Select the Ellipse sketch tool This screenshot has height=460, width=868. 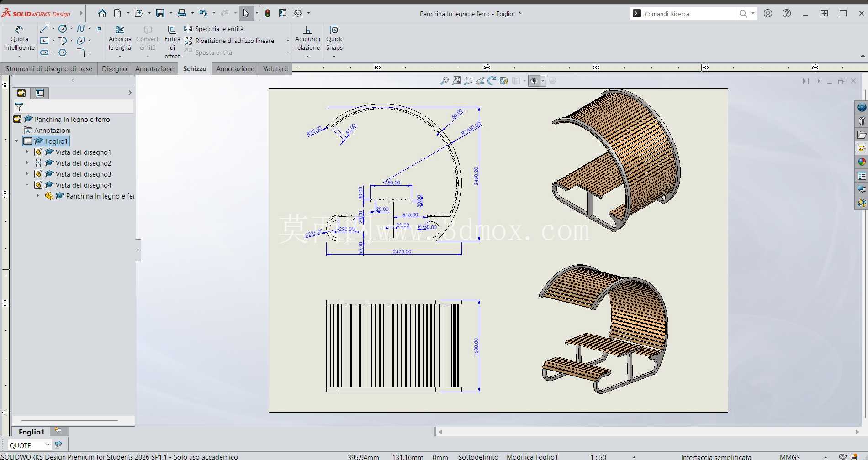81,41
